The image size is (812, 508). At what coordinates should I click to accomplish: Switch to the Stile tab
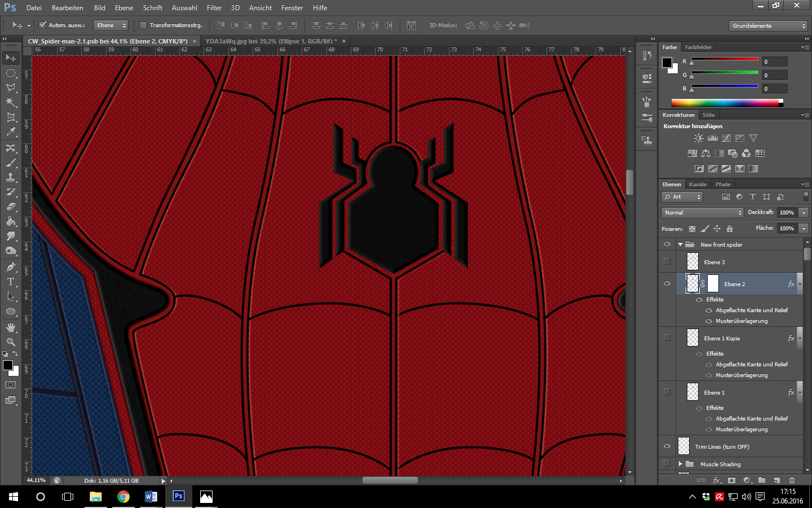(709, 115)
